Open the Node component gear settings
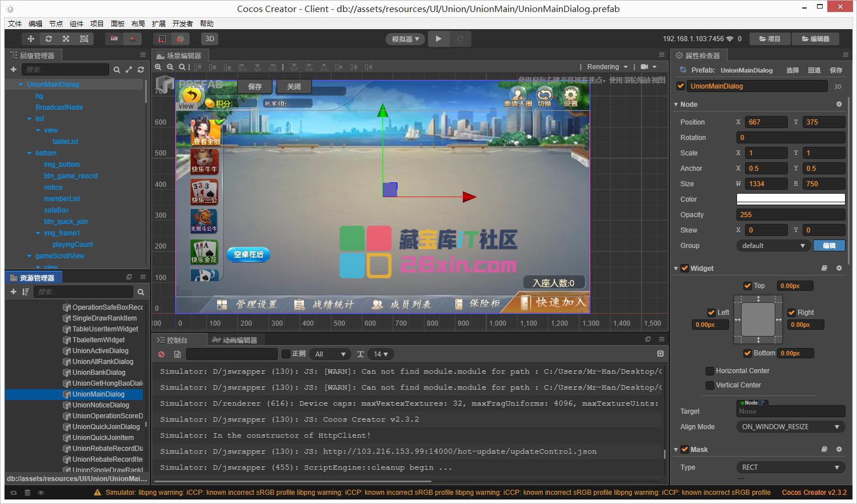The image size is (857, 504). coord(839,105)
